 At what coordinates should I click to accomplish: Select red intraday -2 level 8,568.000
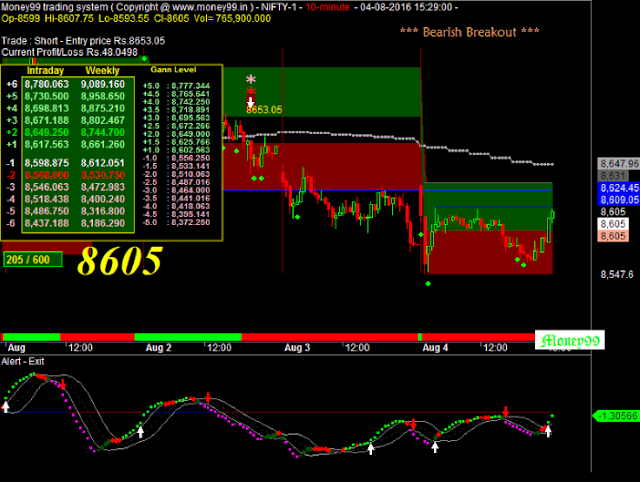tap(47, 175)
